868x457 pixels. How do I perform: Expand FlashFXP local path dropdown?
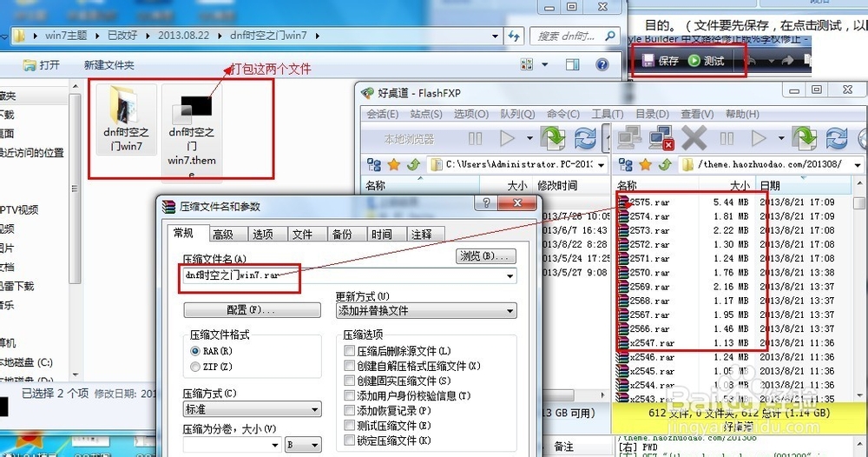[x=601, y=164]
